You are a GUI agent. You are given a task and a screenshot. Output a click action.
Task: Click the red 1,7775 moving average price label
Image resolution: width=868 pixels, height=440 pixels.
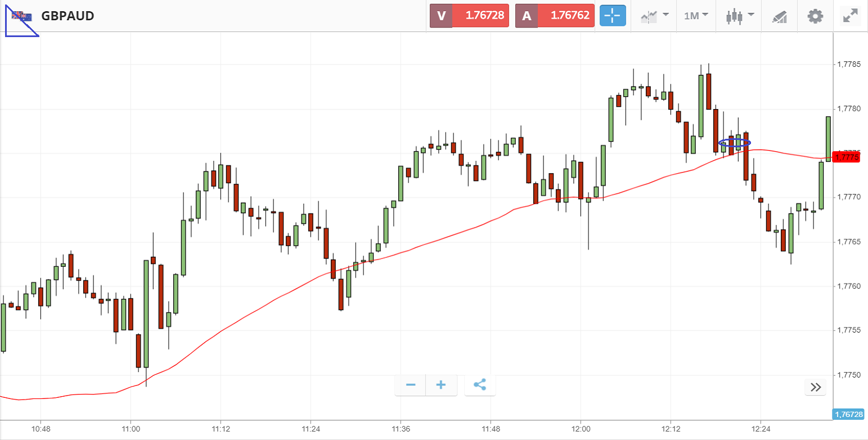pyautogui.click(x=847, y=157)
